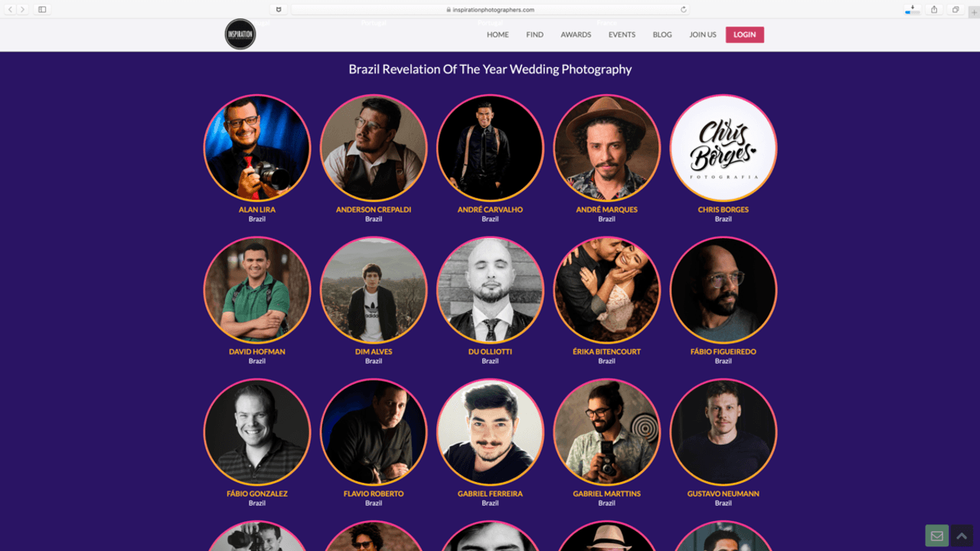
Task: Open the envelope contact icon
Action: [x=936, y=536]
